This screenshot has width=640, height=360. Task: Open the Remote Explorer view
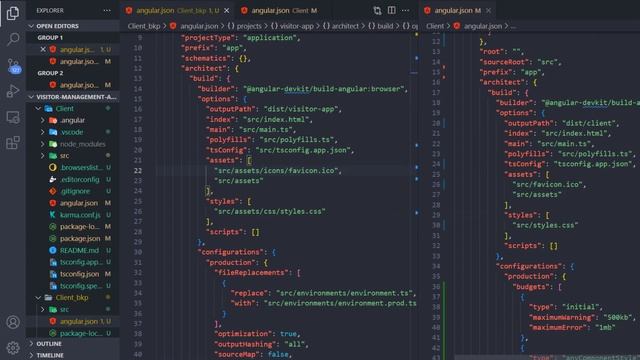click(13, 117)
